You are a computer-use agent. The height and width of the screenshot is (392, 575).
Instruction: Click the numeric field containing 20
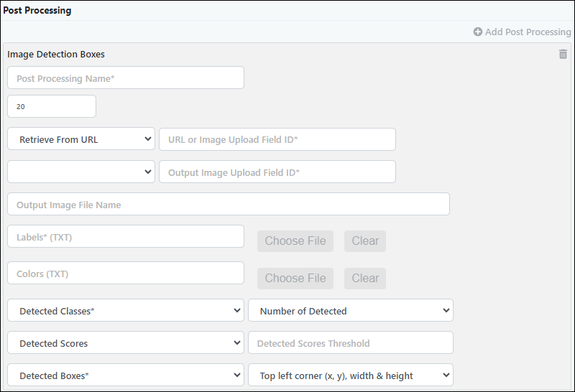pyautogui.click(x=52, y=106)
